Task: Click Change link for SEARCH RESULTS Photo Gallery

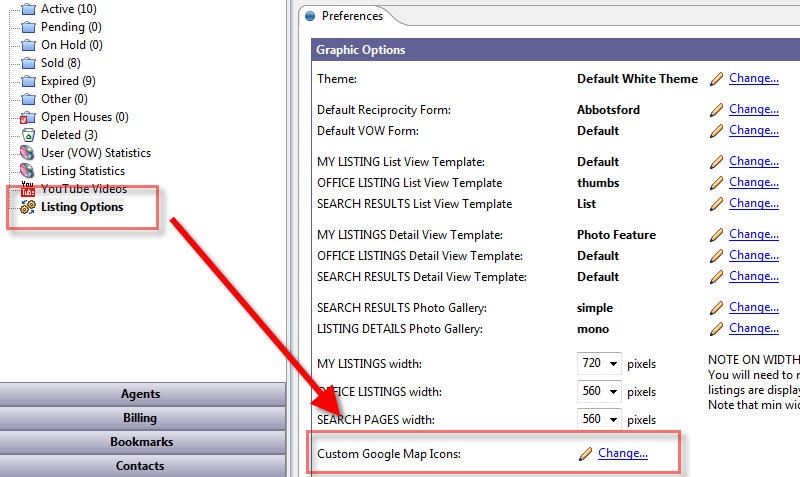Action: [753, 308]
